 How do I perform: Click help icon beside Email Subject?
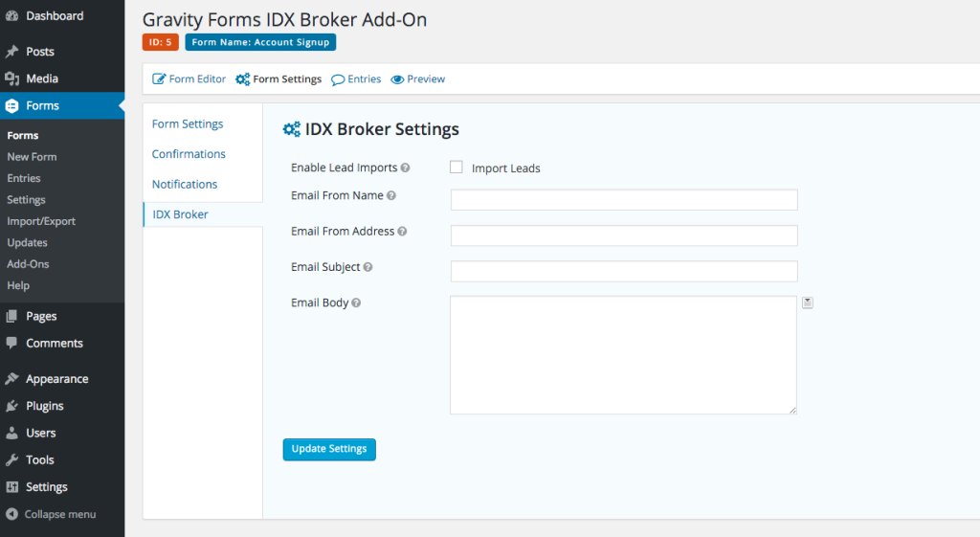pyautogui.click(x=368, y=267)
